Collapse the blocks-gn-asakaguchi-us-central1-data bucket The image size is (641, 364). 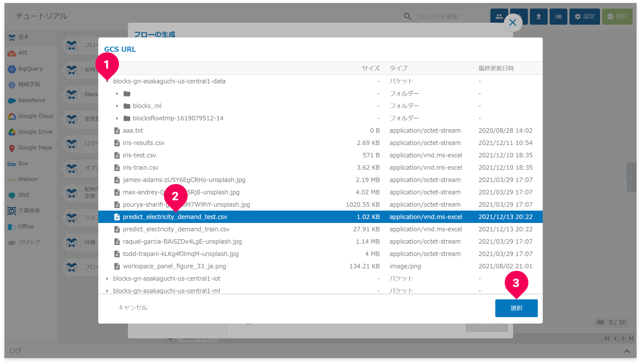click(107, 81)
